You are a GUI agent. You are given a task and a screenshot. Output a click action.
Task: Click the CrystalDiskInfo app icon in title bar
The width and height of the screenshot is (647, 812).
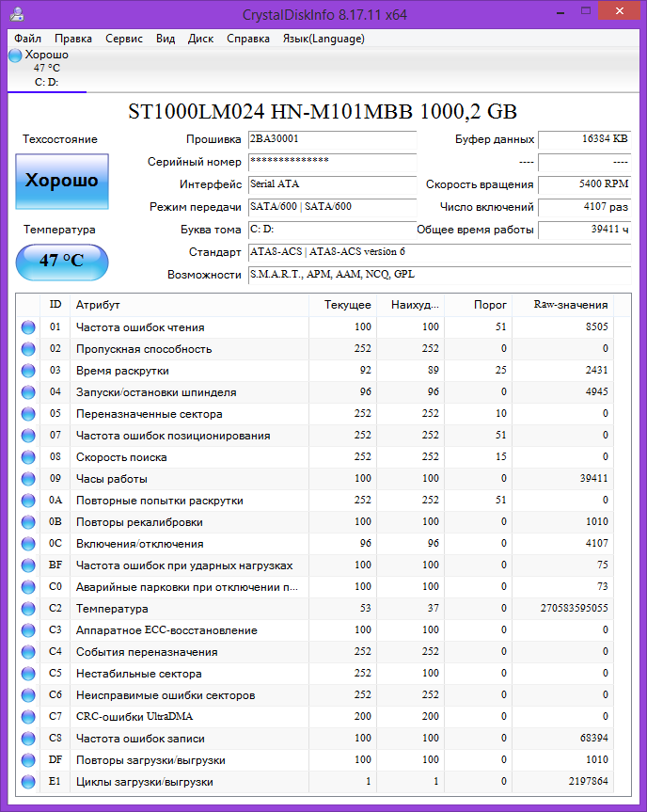(x=17, y=13)
